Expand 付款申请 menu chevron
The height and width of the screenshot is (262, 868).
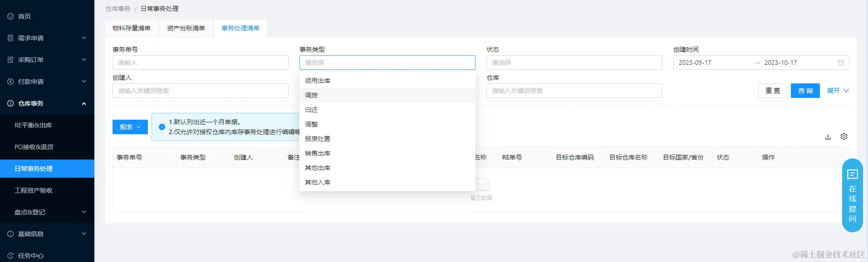(x=84, y=82)
